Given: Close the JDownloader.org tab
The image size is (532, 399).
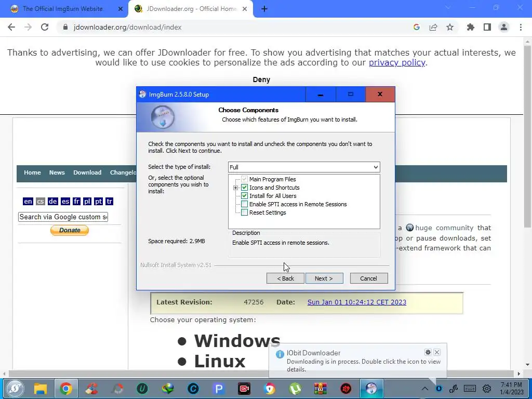Looking at the screenshot, I should click(x=245, y=9).
